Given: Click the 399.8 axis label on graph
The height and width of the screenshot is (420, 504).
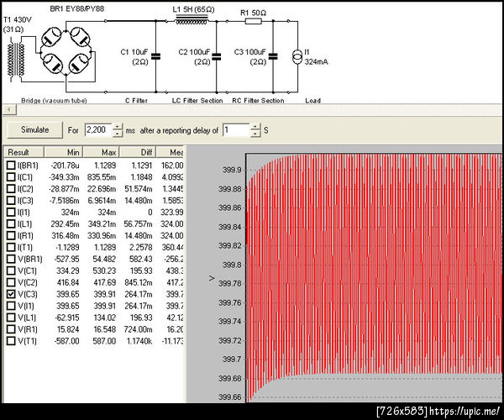Looking at the screenshot, I should click(232, 265).
